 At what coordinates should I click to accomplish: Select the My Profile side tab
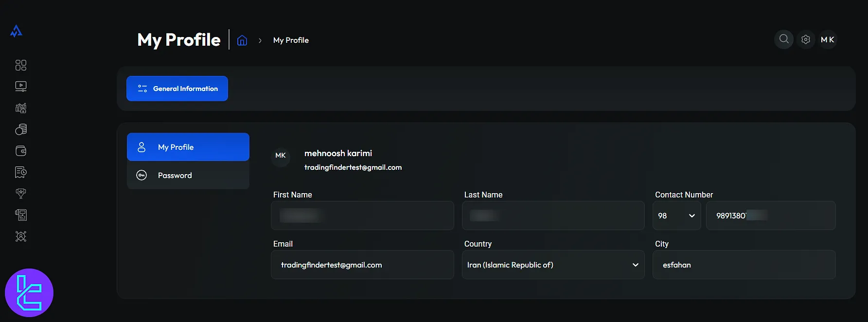(188, 147)
